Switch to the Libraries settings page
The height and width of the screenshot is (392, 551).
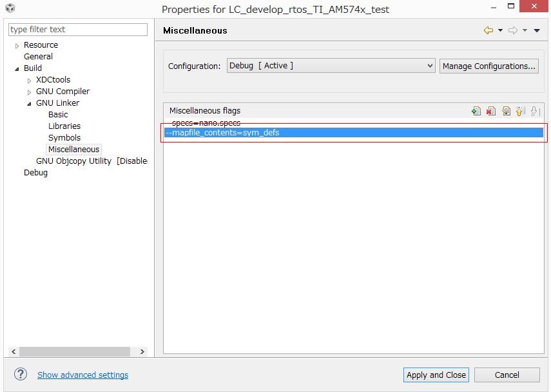(64, 126)
